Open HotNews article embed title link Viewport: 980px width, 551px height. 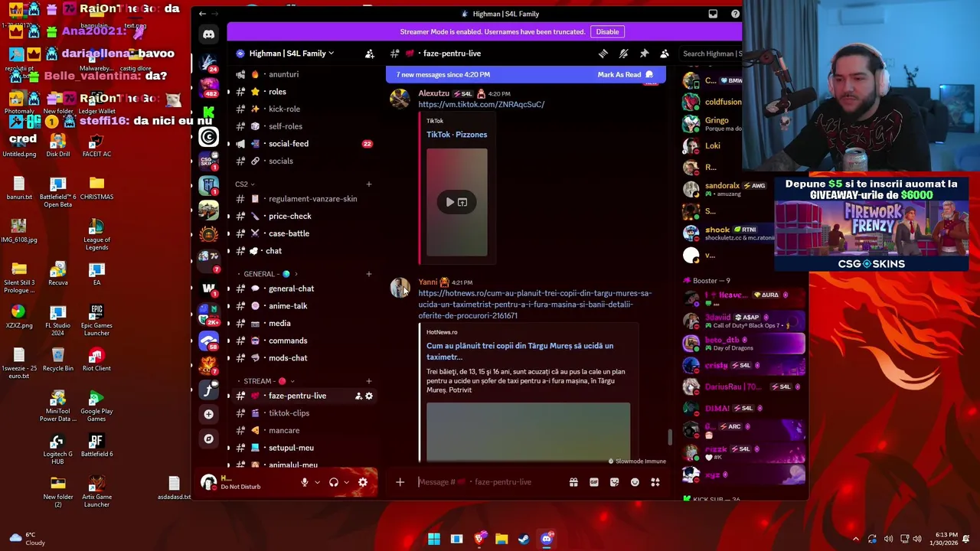[x=520, y=351]
